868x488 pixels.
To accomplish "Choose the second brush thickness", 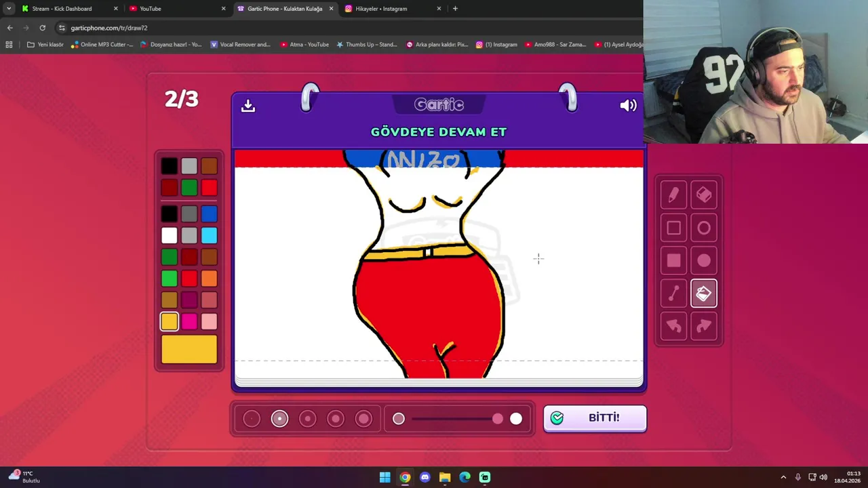I will coord(279,419).
